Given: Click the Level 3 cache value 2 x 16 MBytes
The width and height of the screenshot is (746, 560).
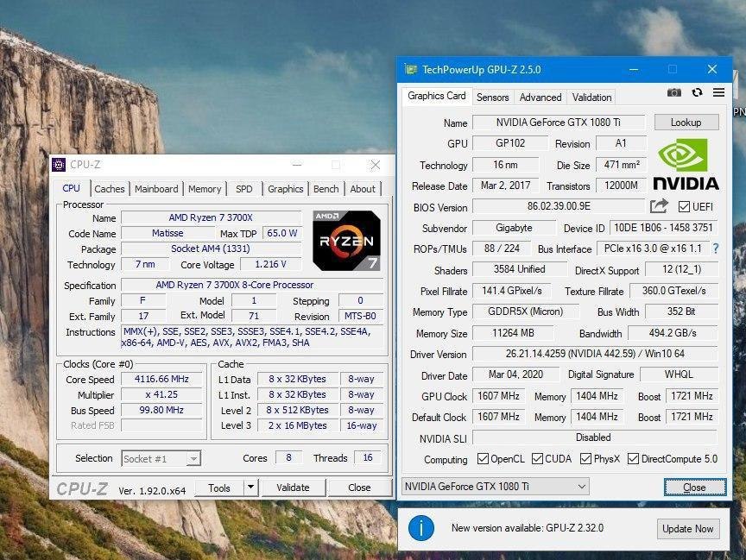Looking at the screenshot, I should pyautogui.click(x=297, y=425).
